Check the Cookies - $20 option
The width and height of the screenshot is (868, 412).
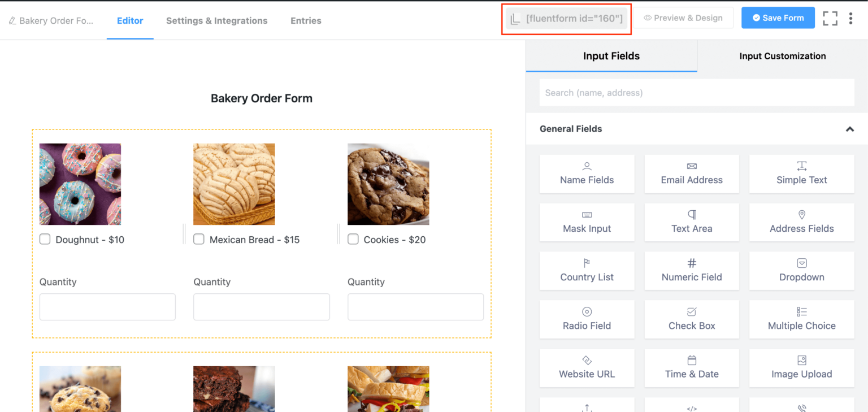point(353,239)
